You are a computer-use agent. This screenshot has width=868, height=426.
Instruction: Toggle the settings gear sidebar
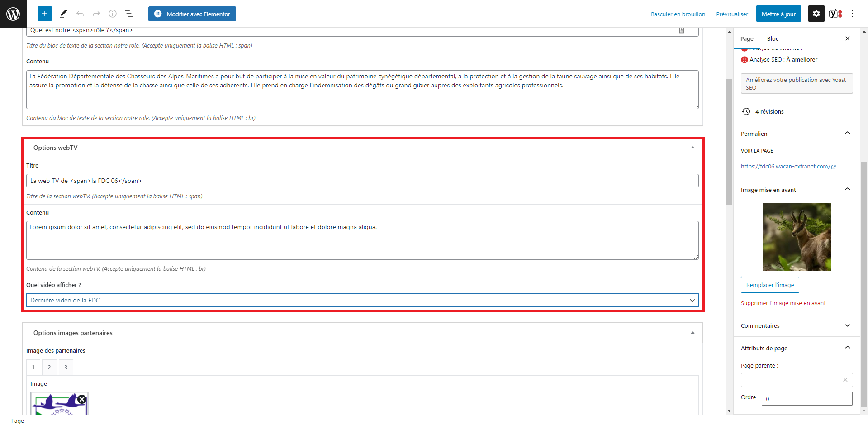[x=816, y=14]
